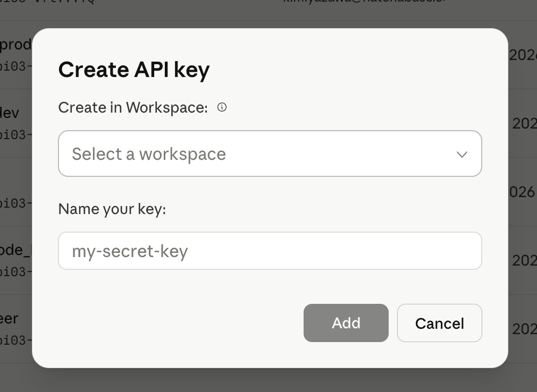Click the Name your key label
537x392 pixels.
pos(111,209)
